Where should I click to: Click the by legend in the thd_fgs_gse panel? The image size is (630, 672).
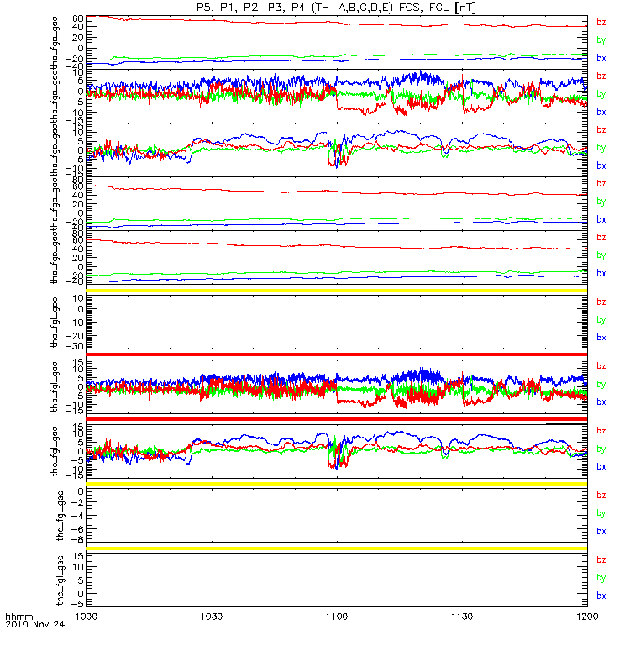(x=601, y=202)
